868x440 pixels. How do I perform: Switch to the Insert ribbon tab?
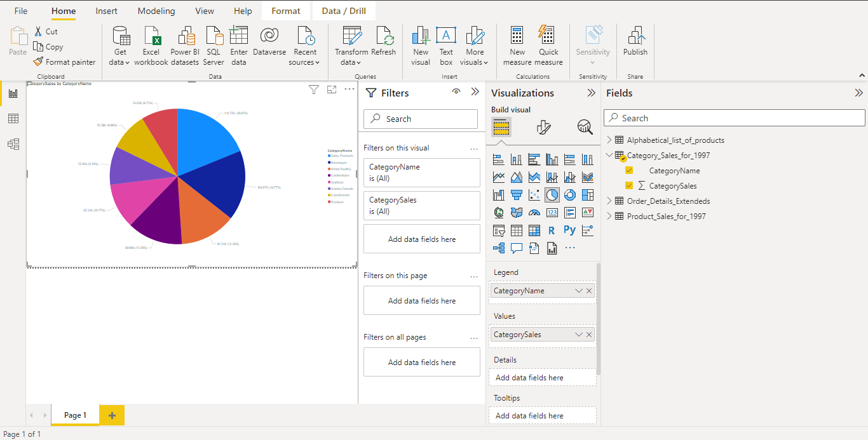point(107,11)
